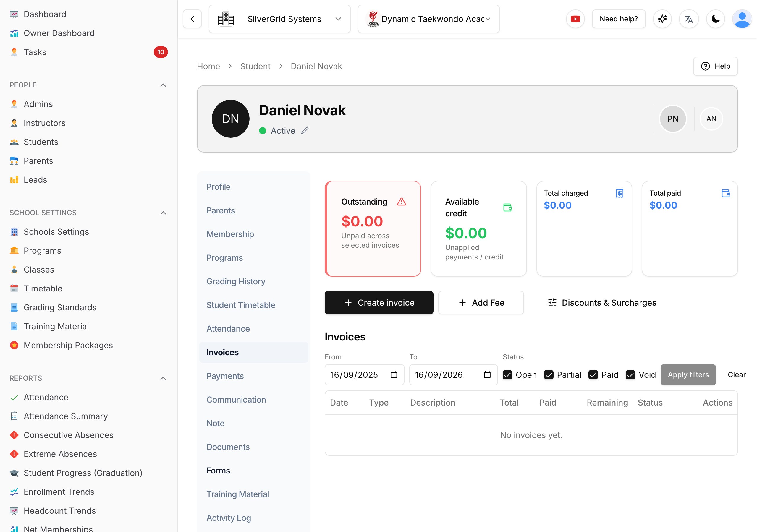Click the AI sparkle icon
This screenshot has width=757, height=532.
pos(662,19)
